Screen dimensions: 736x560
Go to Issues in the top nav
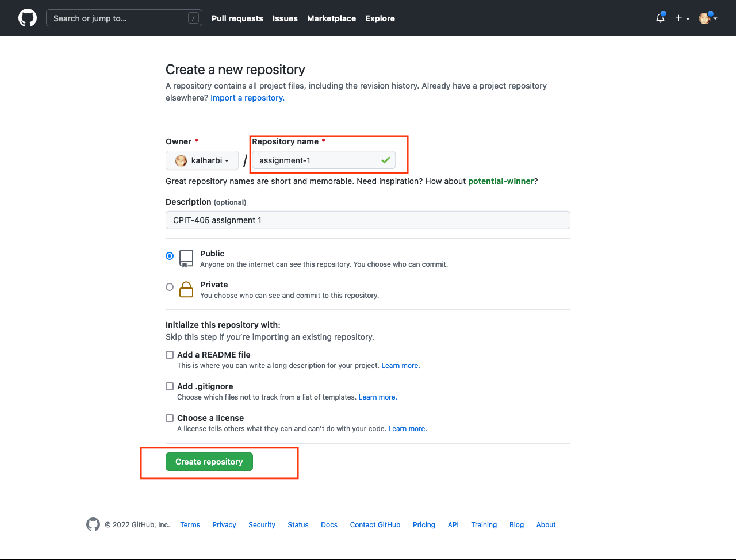pos(285,18)
